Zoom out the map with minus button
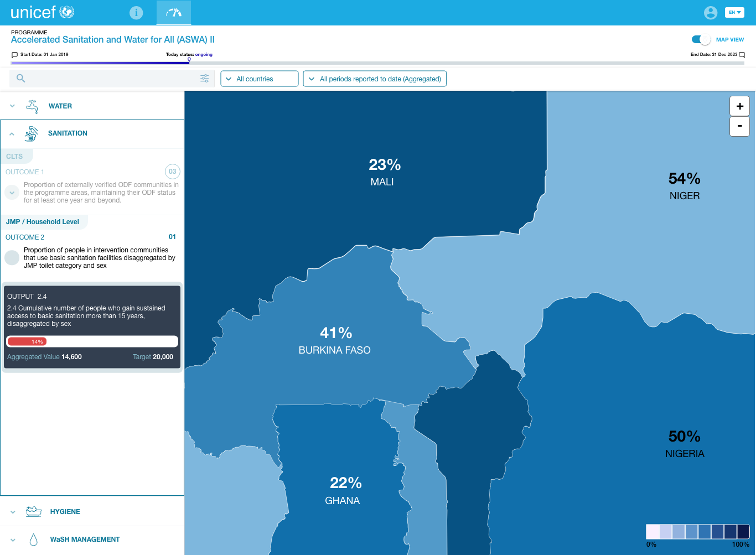 coord(740,126)
